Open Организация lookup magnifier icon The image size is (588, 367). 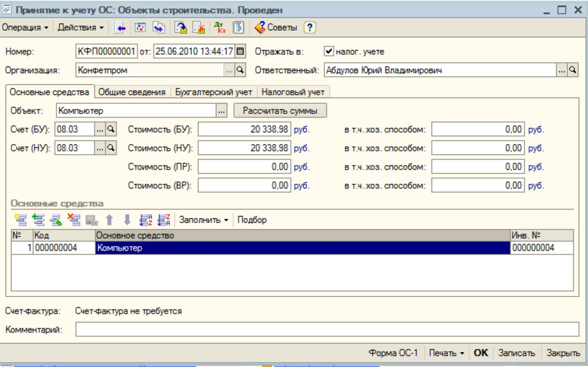click(x=240, y=70)
